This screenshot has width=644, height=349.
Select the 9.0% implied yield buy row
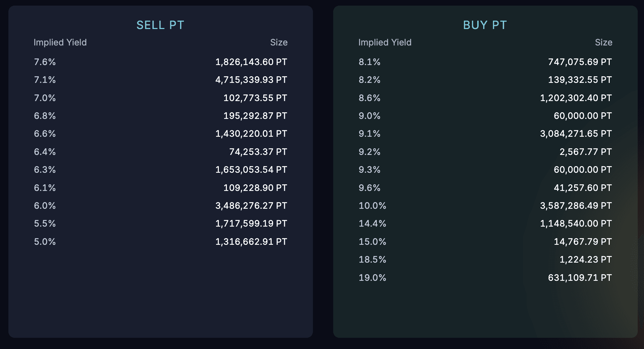coord(370,116)
